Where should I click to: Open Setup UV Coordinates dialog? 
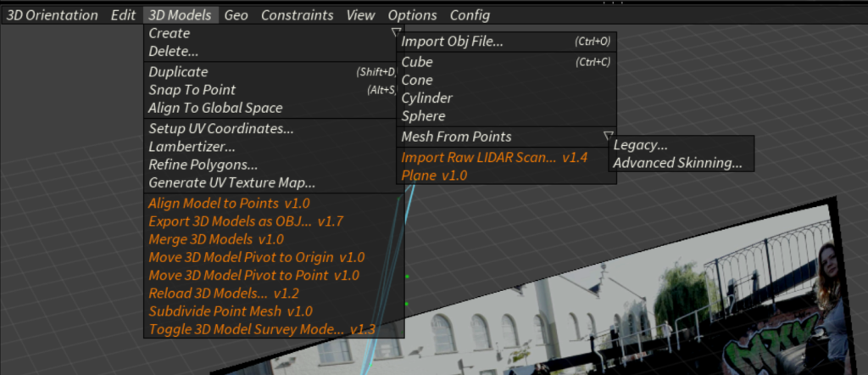(274, 129)
